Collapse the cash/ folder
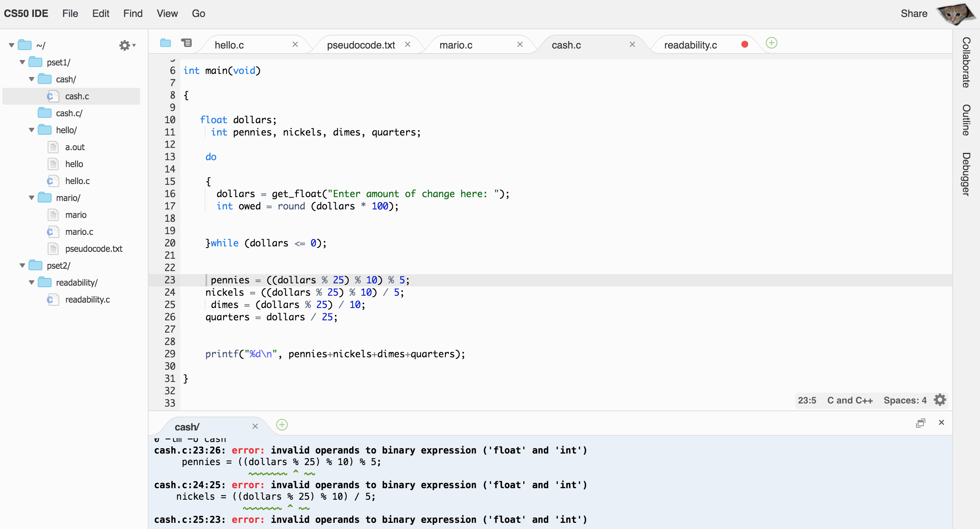980x529 pixels. pos(32,79)
